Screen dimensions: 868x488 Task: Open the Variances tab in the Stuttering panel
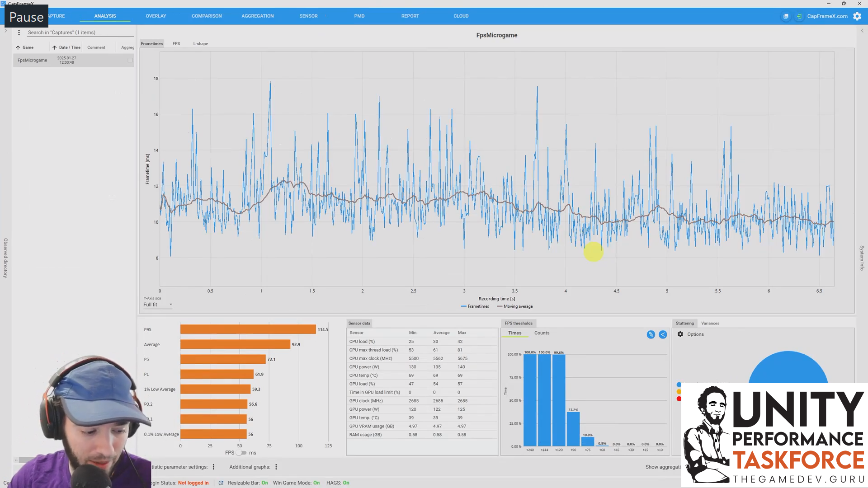710,323
